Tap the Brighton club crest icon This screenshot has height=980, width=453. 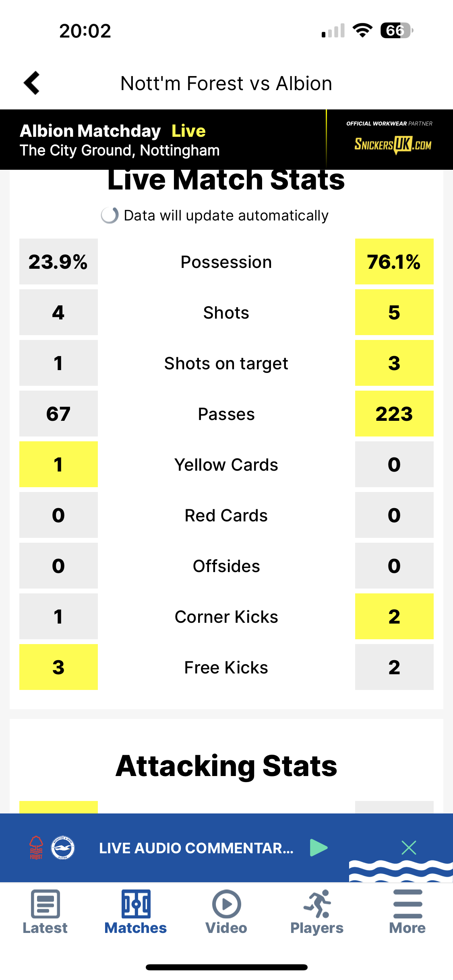click(x=63, y=848)
